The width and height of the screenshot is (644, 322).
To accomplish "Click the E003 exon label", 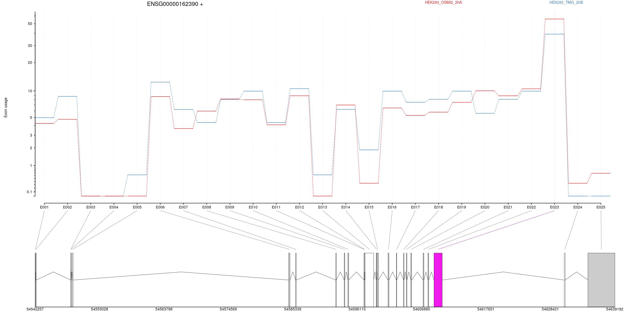I will click(91, 207).
